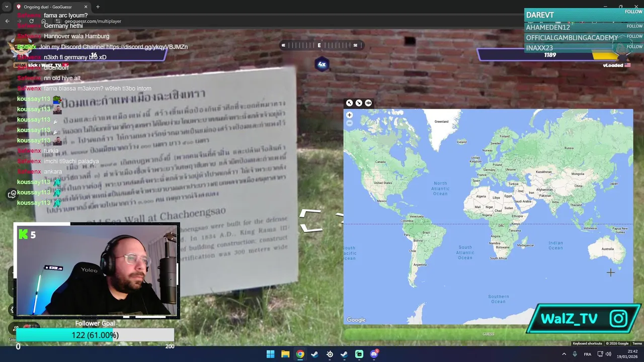Open the Keyboard shortcuts link on the map
Screen dimensions: 644x362
click(x=587, y=343)
